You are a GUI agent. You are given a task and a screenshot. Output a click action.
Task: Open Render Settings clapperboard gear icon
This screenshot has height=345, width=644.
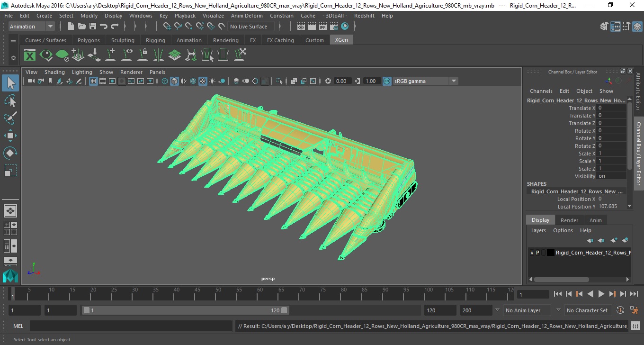point(334,27)
